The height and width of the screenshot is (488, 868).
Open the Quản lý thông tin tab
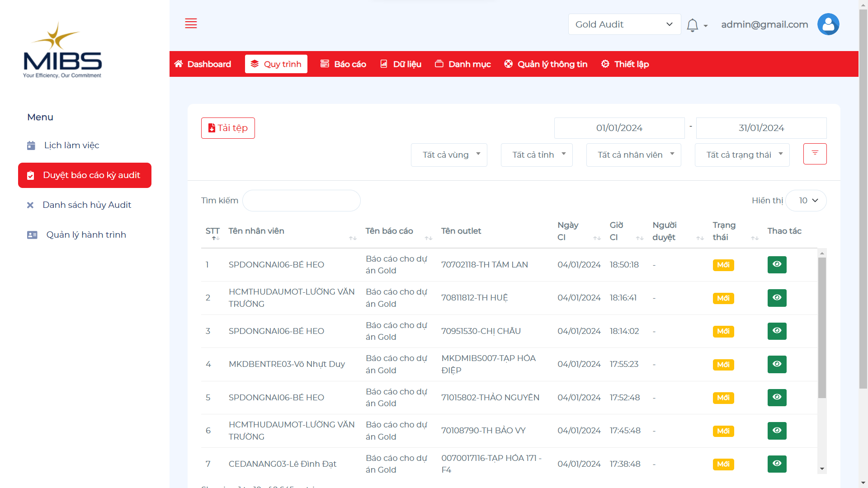(x=546, y=64)
